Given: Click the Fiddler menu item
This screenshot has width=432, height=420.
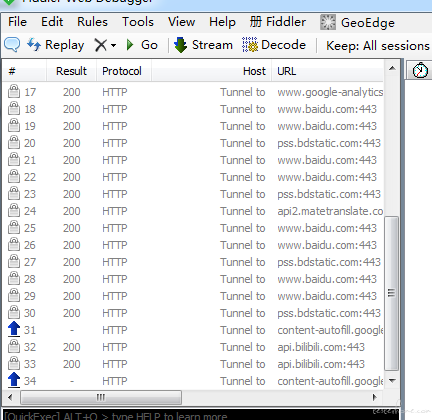Looking at the screenshot, I should click(x=278, y=22).
